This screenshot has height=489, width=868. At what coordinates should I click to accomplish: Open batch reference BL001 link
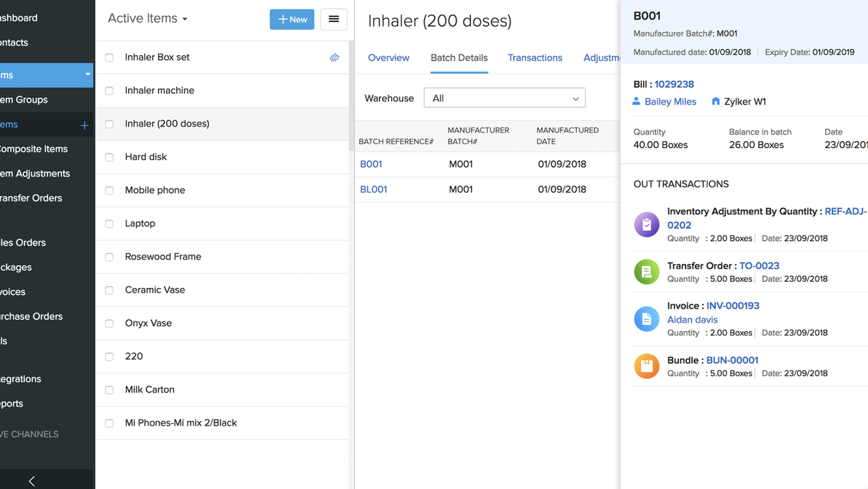tap(373, 189)
